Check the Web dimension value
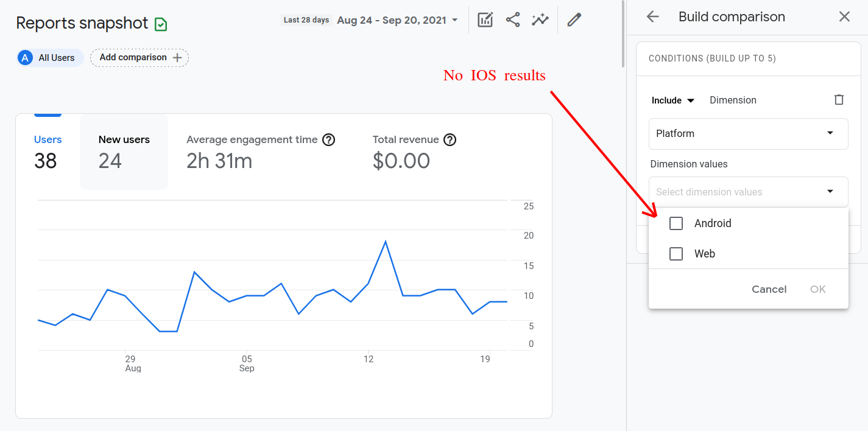 tap(676, 253)
